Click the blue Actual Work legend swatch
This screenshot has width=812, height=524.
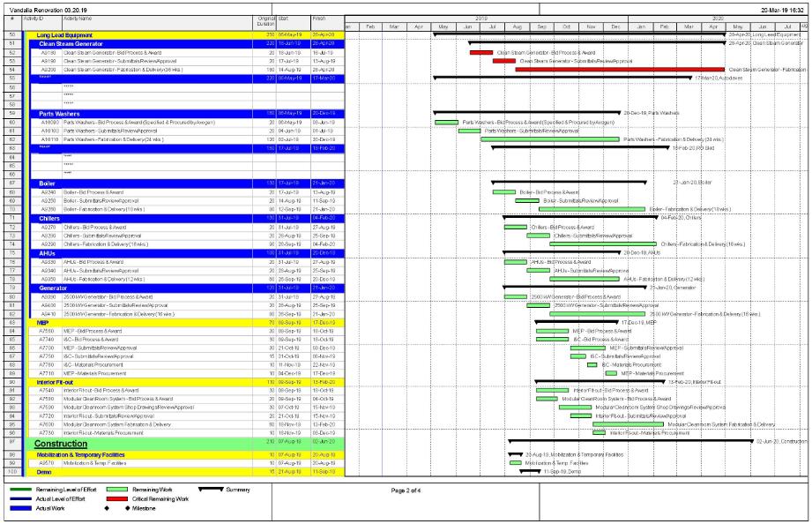coord(20,509)
